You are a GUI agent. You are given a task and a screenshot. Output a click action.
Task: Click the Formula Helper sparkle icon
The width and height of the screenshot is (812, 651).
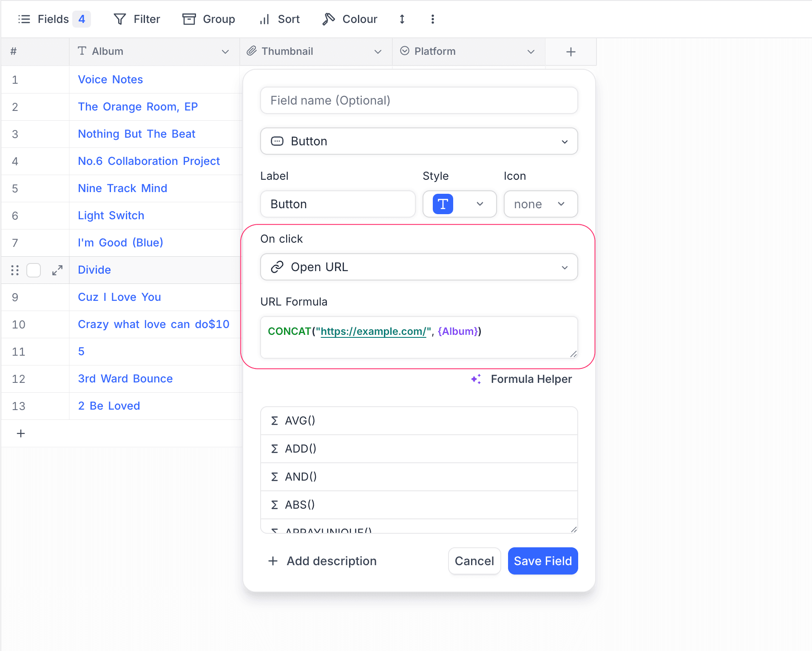click(476, 379)
